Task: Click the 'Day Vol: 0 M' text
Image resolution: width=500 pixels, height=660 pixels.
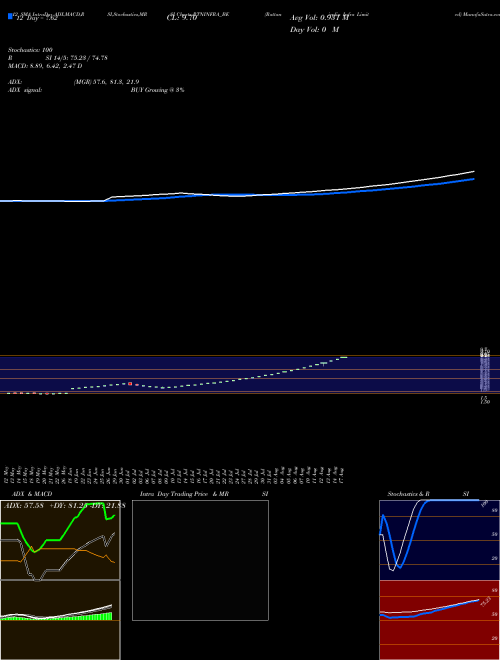Action: 314,30
